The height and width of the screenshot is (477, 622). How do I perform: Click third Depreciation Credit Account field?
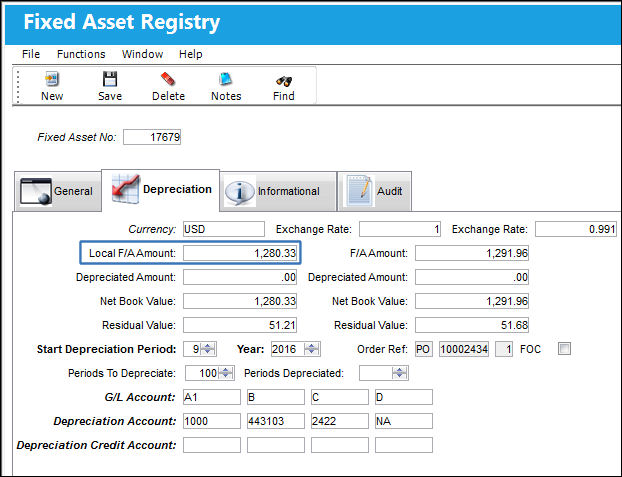click(340, 445)
